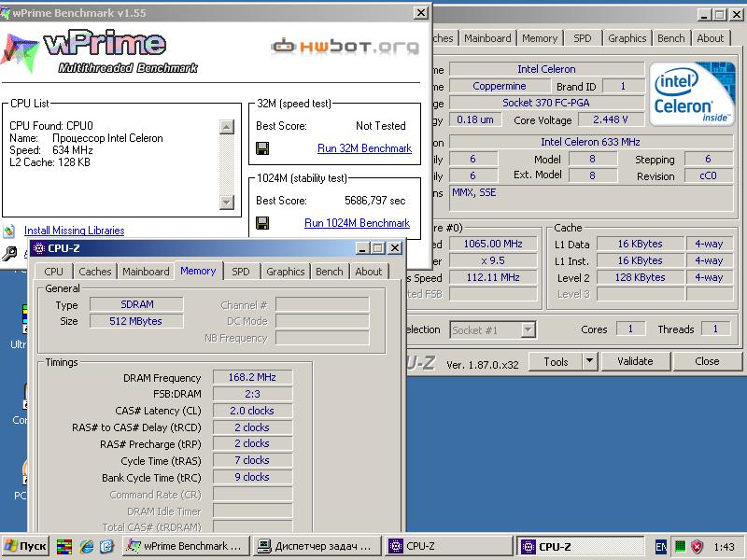Click the memory Type field SDRAM

point(136,304)
